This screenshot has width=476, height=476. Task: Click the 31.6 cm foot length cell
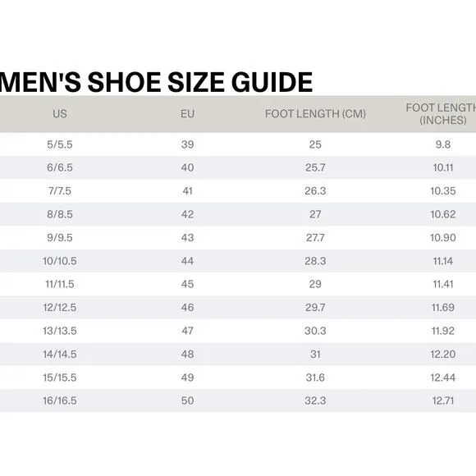coord(315,378)
